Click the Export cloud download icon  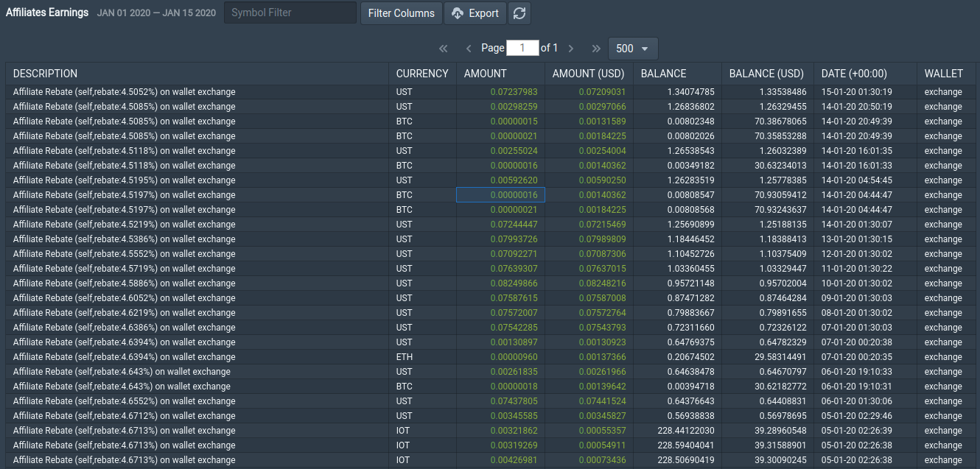coord(458,13)
